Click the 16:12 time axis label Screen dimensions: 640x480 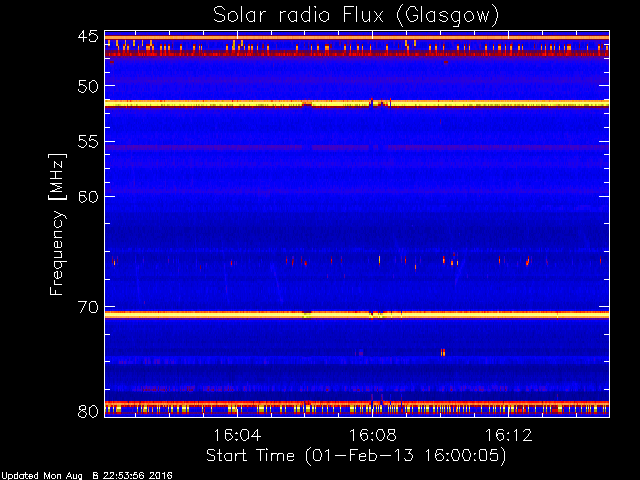[x=509, y=436]
